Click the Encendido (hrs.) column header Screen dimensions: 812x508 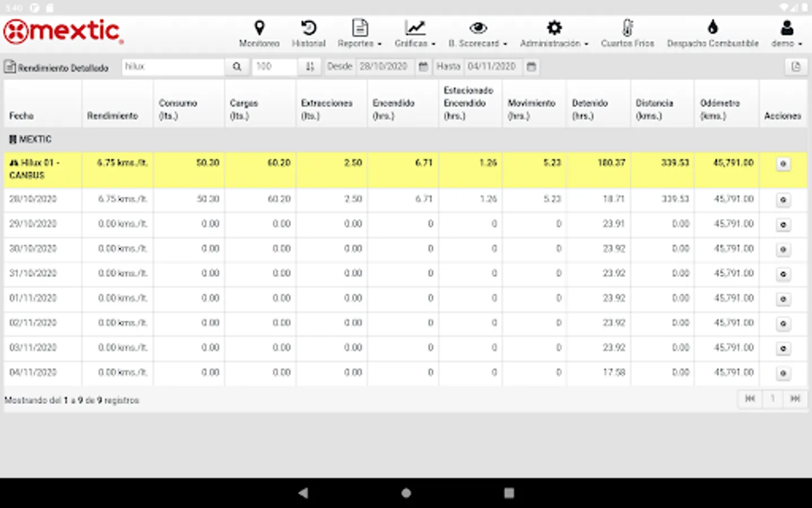[403, 103]
